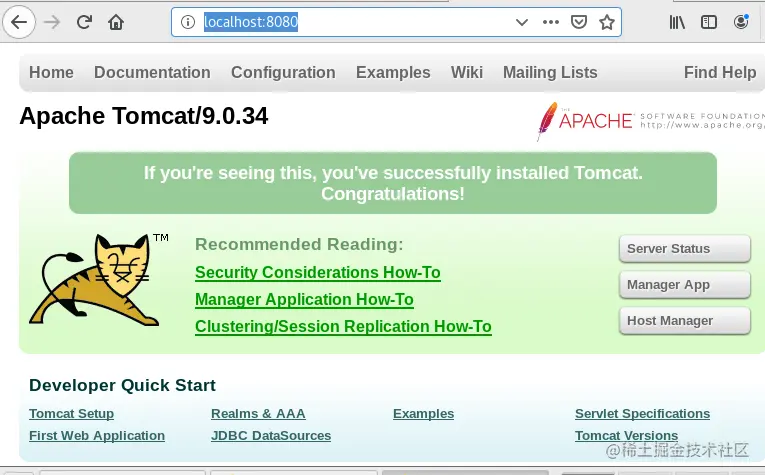Expand the address bar history dropdown arrow
The image size is (765, 475).
pyautogui.click(x=522, y=22)
